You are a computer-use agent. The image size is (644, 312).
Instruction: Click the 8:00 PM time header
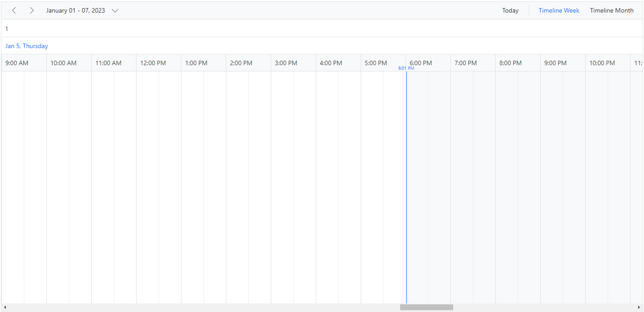[518, 63]
